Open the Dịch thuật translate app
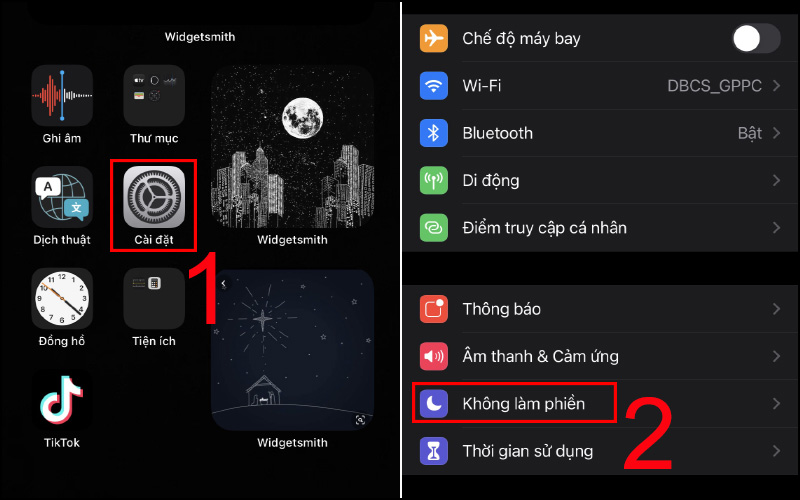The image size is (800, 500). [62, 197]
